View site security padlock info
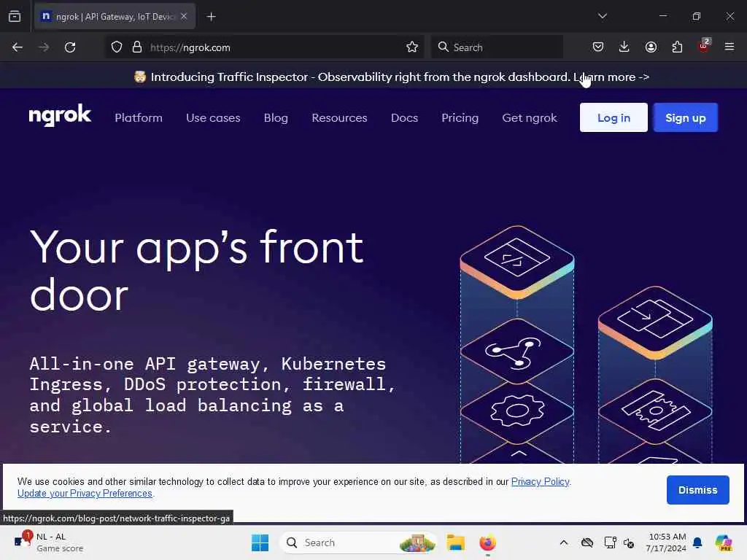747x560 pixels. pos(137,47)
